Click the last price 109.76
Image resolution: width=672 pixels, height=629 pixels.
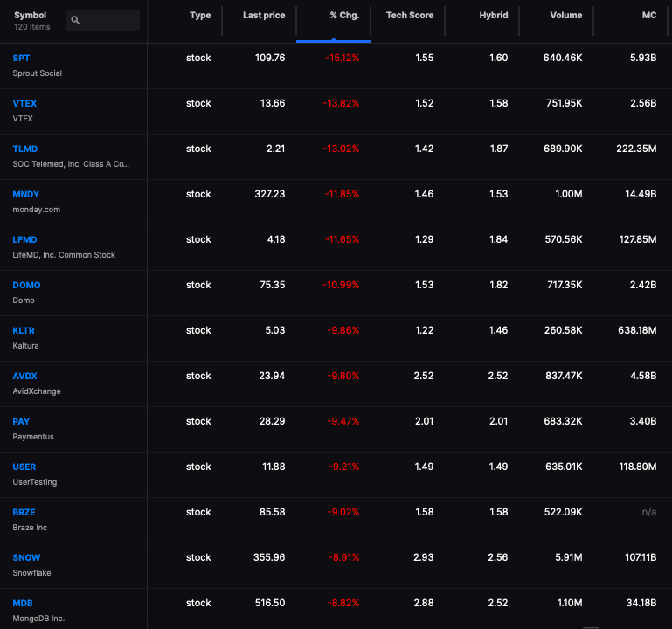point(270,58)
